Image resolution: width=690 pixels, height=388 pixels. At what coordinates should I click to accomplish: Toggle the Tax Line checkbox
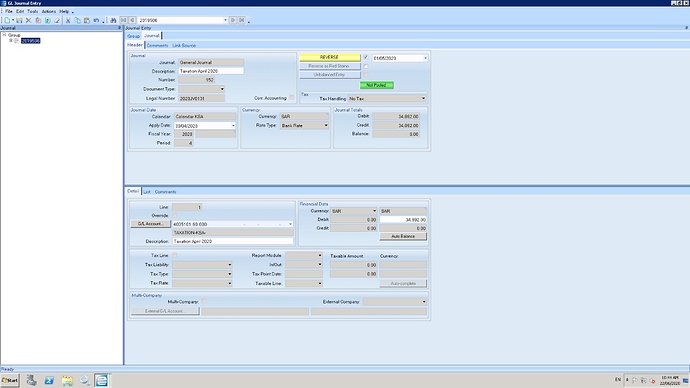[175, 255]
